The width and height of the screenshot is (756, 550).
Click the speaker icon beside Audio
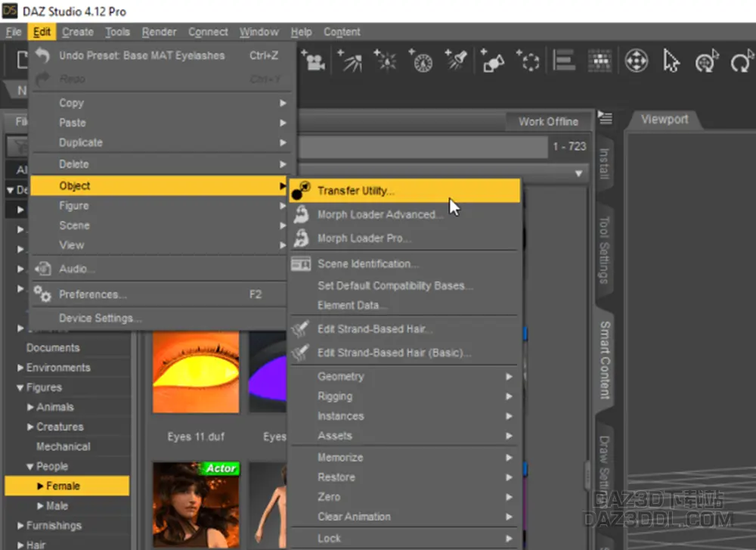pyautogui.click(x=43, y=269)
